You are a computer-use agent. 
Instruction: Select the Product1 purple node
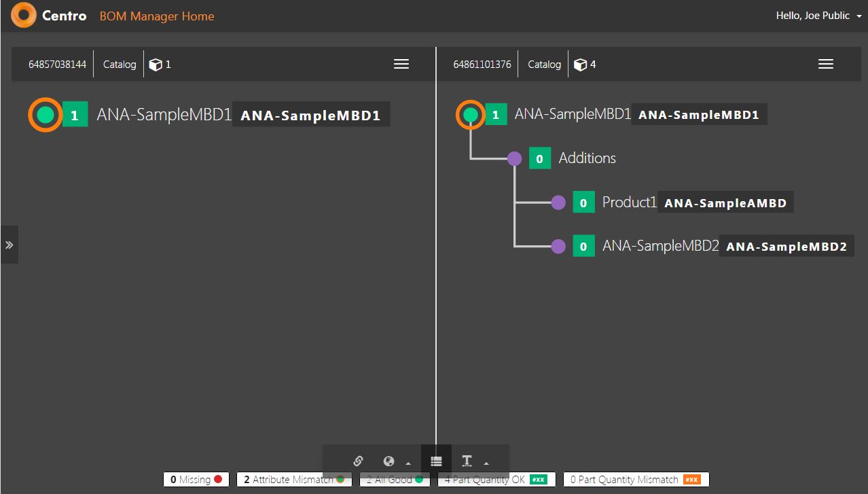(x=558, y=202)
